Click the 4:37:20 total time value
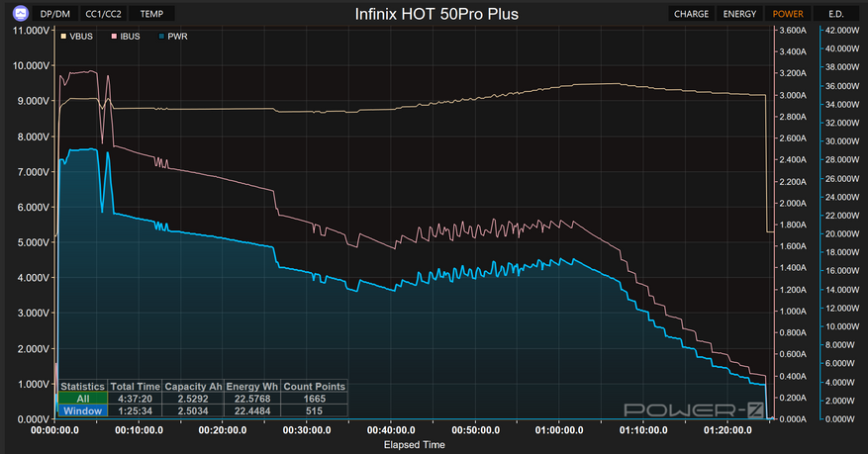 [x=135, y=399]
